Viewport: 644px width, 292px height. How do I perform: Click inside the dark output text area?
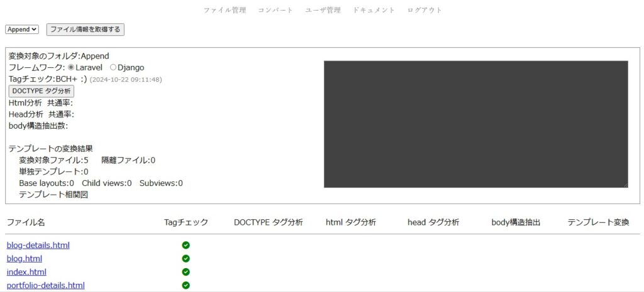point(475,124)
